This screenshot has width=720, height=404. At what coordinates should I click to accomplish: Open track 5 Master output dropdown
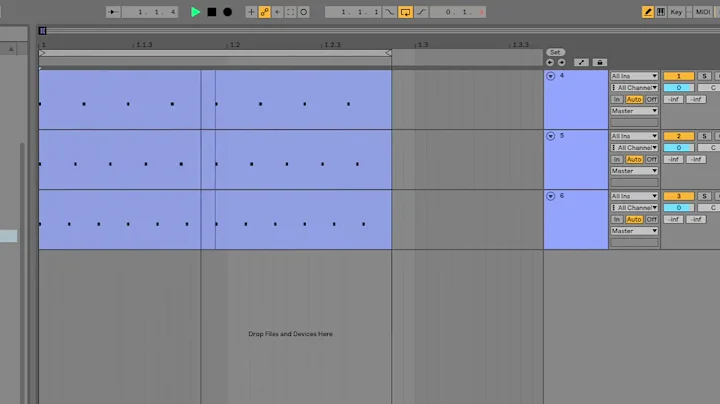[634, 171]
